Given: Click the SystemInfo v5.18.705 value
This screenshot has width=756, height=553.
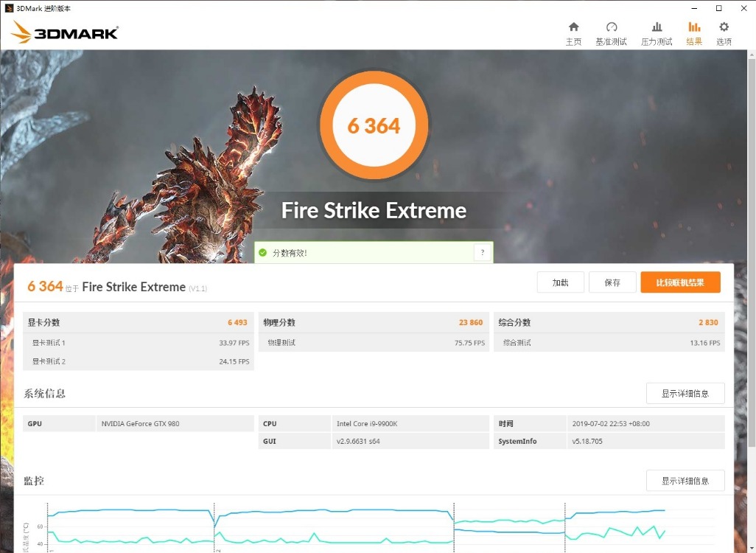Looking at the screenshot, I should pyautogui.click(x=587, y=441).
